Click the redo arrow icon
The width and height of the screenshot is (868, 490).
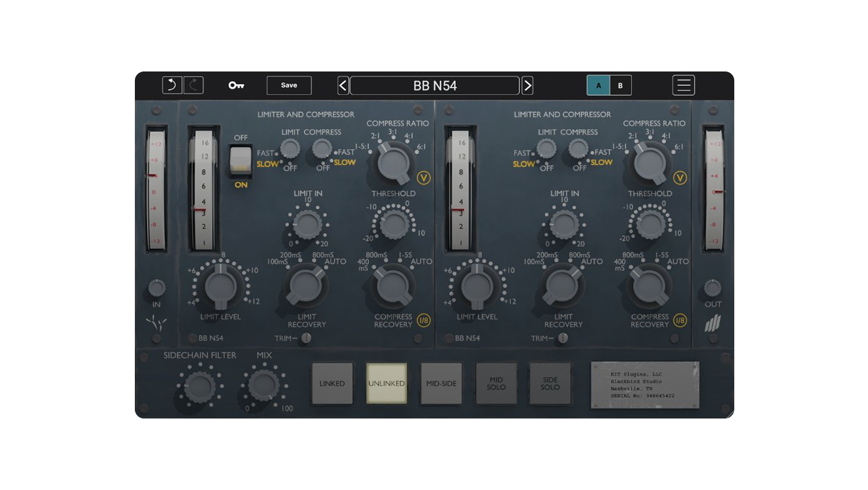point(194,85)
